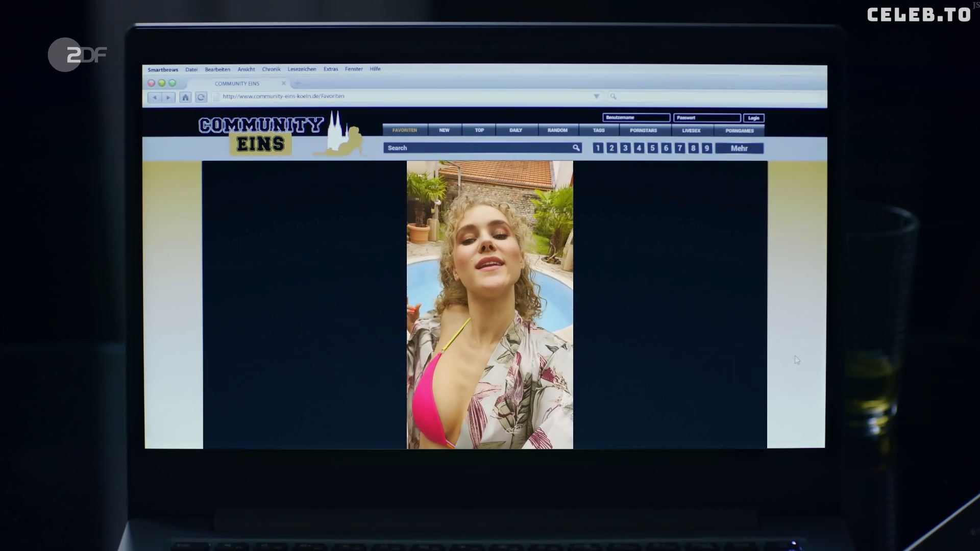Go to page 3
Image resolution: width=980 pixels, height=551 pixels.
click(625, 148)
